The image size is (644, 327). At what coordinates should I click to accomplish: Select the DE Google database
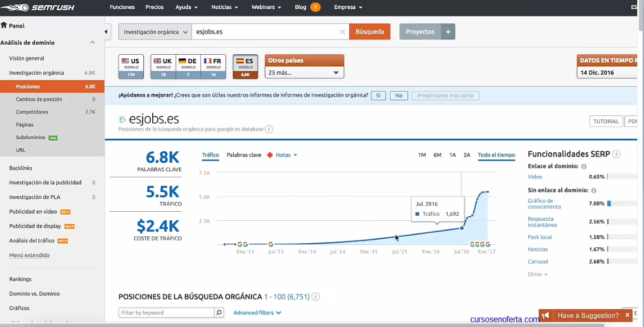pos(188,67)
